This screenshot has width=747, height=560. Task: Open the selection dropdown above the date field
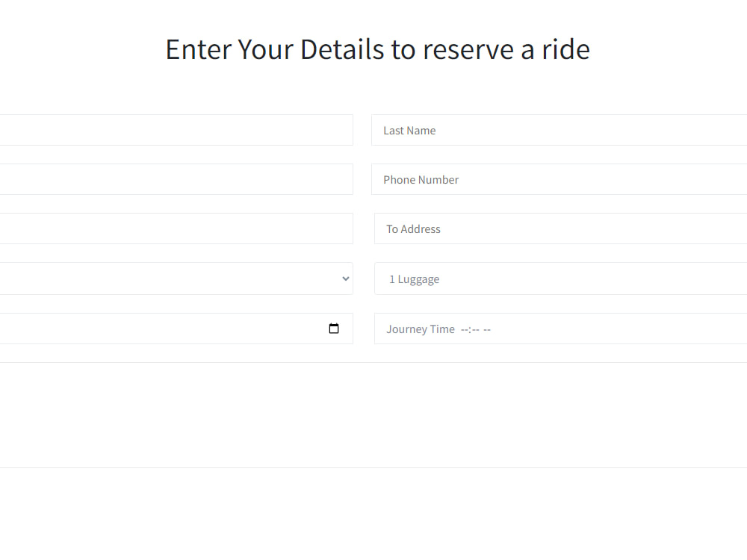pos(344,278)
